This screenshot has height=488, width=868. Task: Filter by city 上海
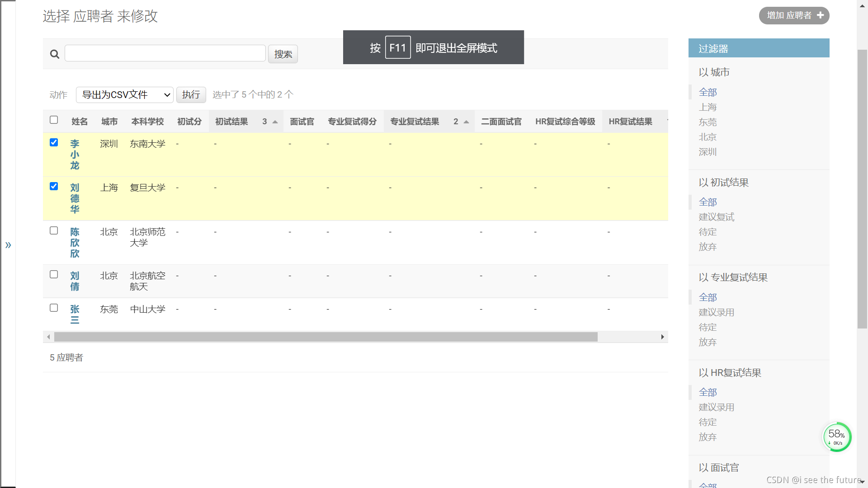pyautogui.click(x=708, y=108)
